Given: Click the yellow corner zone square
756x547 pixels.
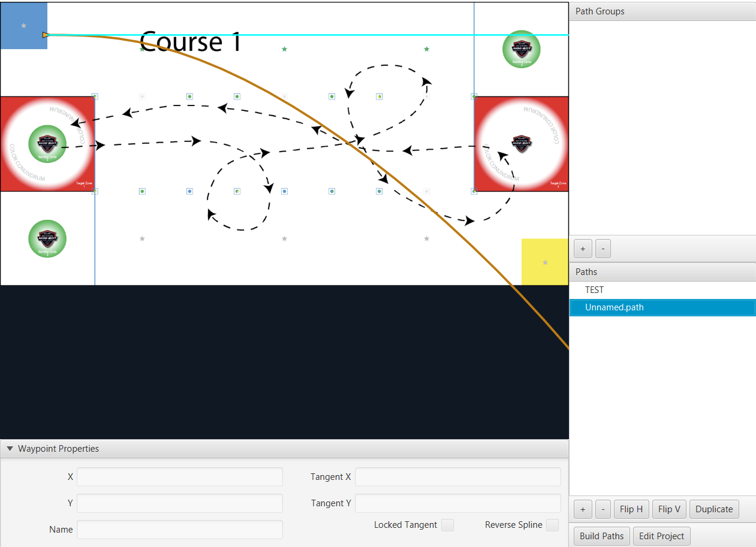Looking at the screenshot, I should click(545, 262).
